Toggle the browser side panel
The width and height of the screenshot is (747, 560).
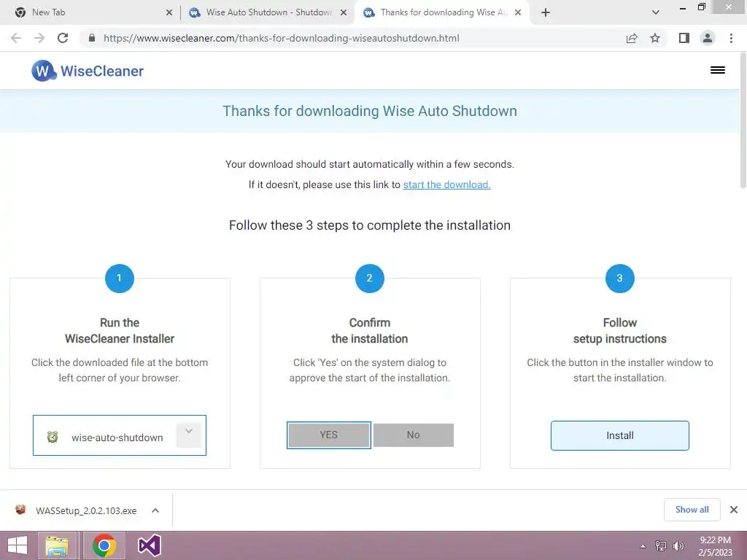(684, 38)
